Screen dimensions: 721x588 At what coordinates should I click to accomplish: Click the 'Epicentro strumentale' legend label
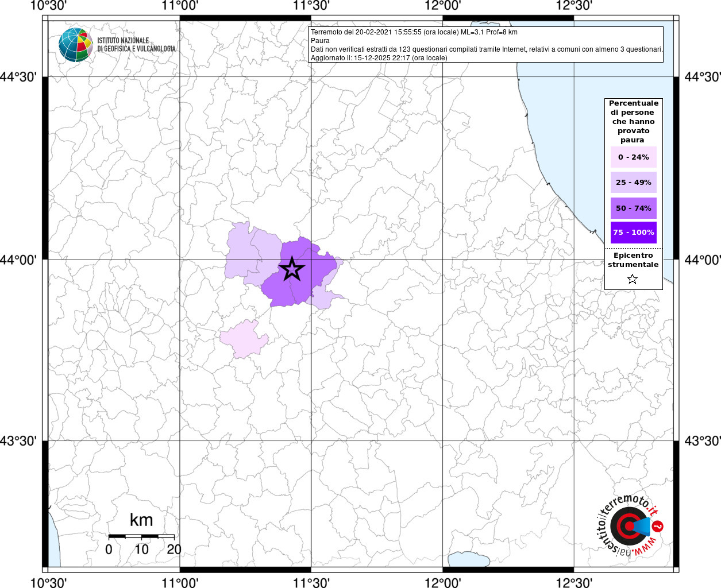pyautogui.click(x=633, y=260)
